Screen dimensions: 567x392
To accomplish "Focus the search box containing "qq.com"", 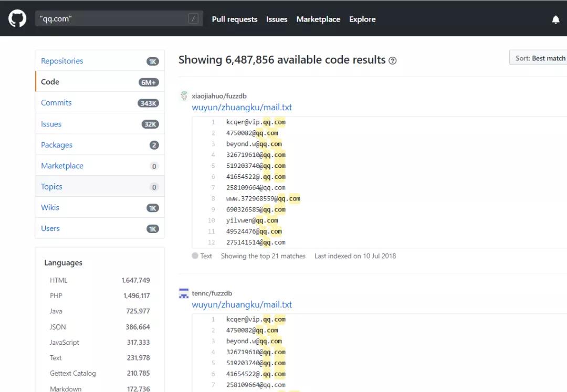I will coord(110,19).
